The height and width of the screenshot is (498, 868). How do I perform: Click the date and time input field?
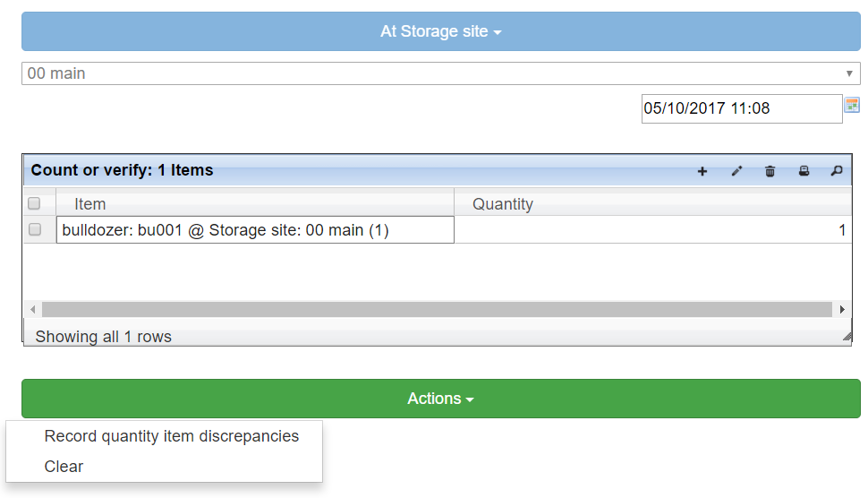[741, 108]
